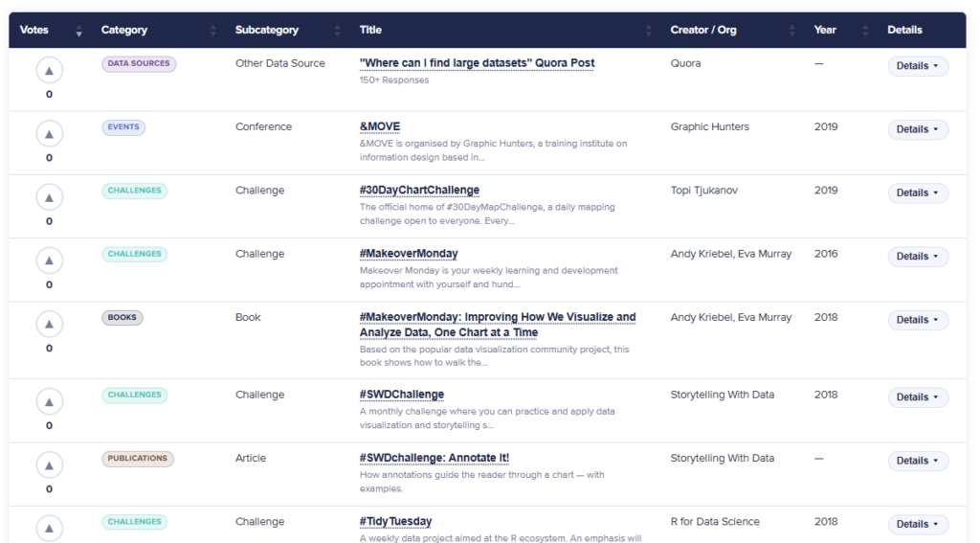Expand Details for #30DayChartChallenge

point(918,192)
